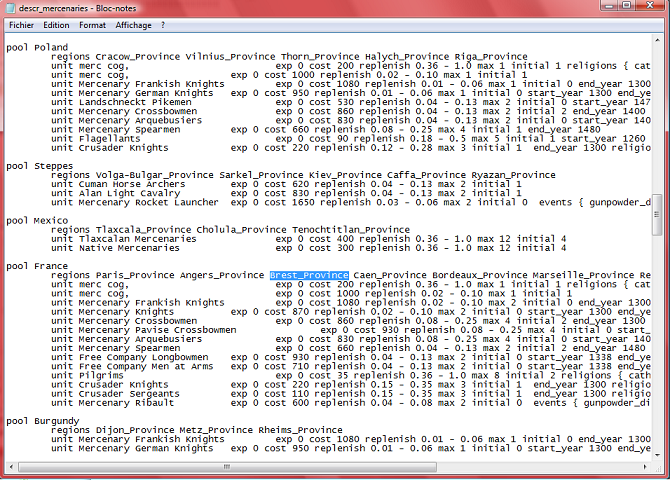Click the 'pool Poland' heading
Image resolution: width=670 pixels, height=480 pixels.
(37, 47)
